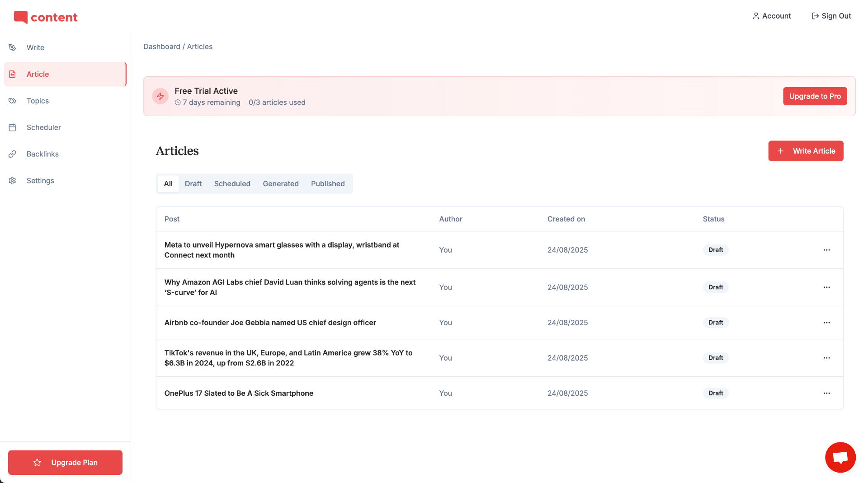Open the Amazon AGI Labs David Luan article
This screenshot has height=483, width=868.
coord(290,287)
